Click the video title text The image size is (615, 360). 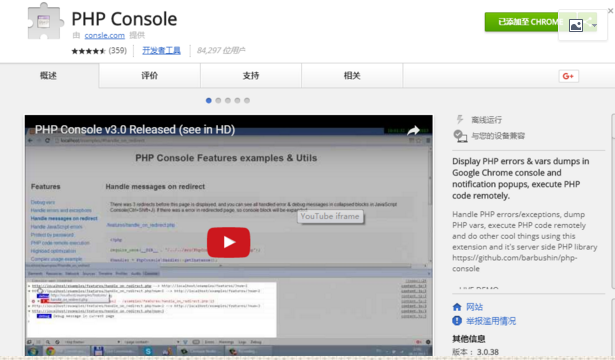pyautogui.click(x=135, y=130)
